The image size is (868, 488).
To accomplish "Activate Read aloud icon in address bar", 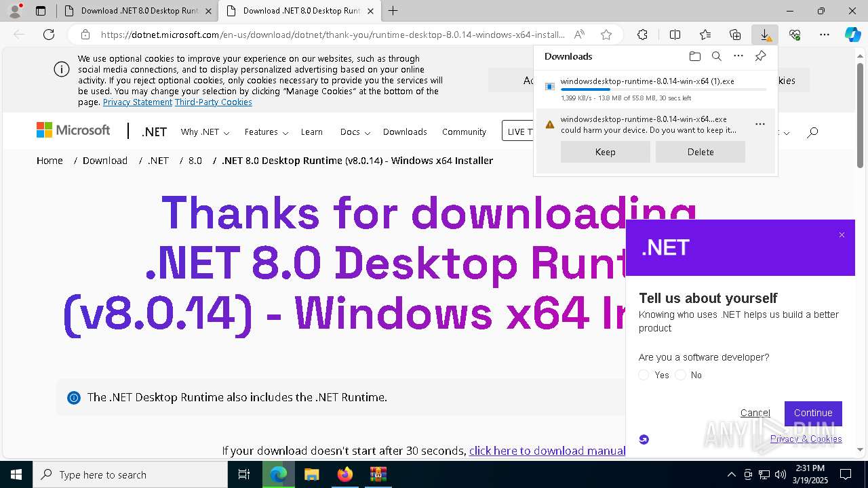I will tap(579, 35).
